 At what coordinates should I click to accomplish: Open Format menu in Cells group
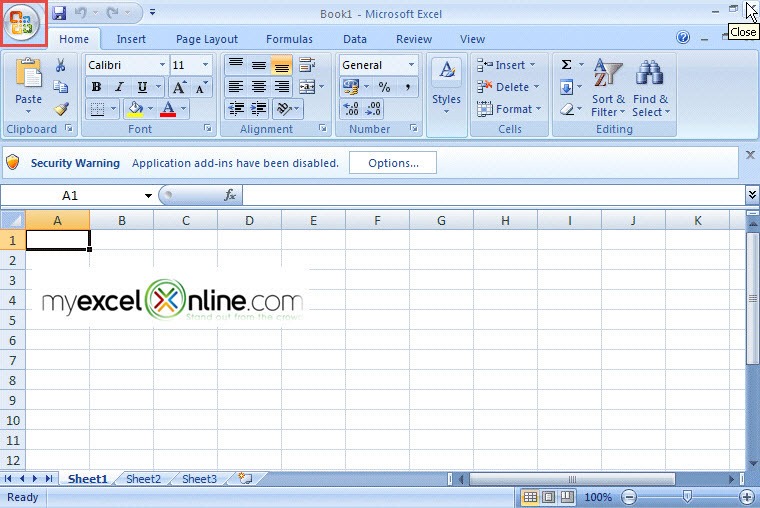pos(509,109)
